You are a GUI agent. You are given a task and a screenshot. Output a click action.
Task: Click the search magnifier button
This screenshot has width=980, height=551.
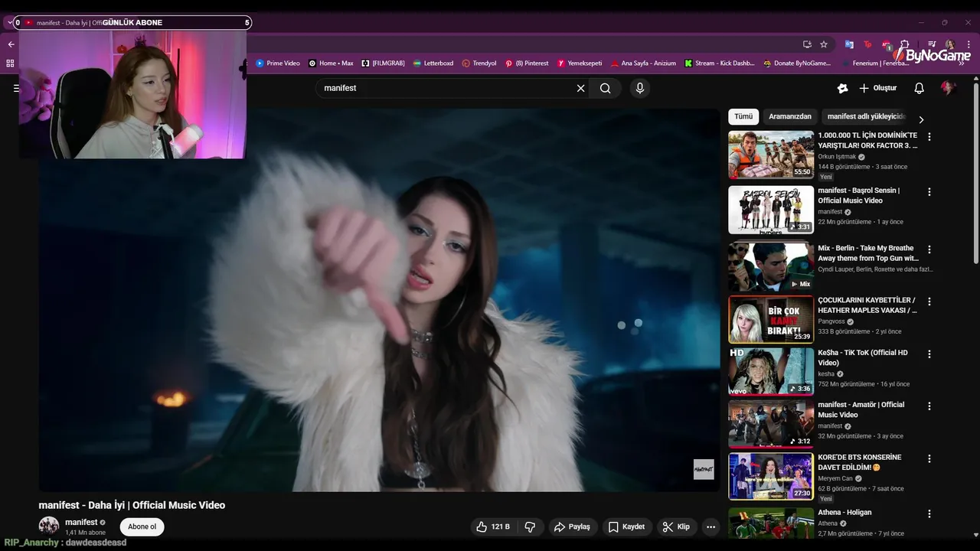click(x=606, y=88)
